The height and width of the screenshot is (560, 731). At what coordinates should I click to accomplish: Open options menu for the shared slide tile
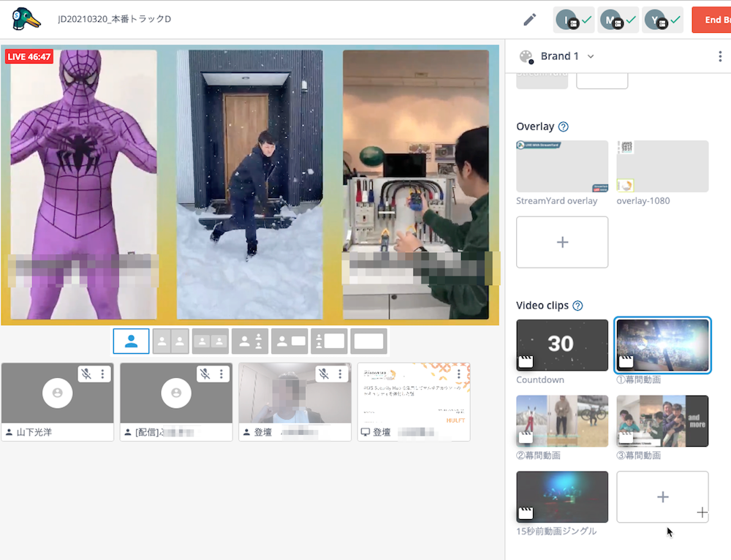[459, 374]
